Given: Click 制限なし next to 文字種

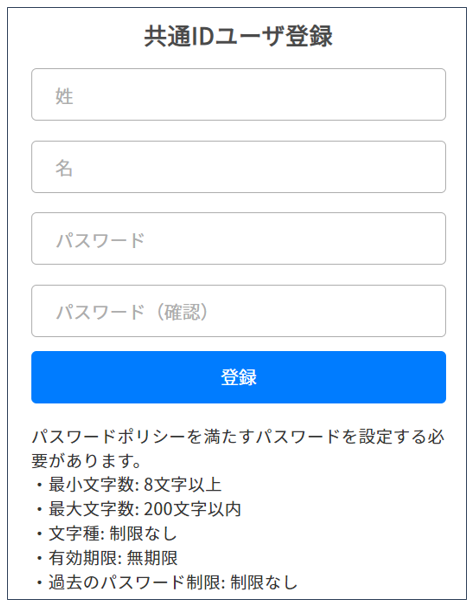Looking at the screenshot, I should (143, 534).
